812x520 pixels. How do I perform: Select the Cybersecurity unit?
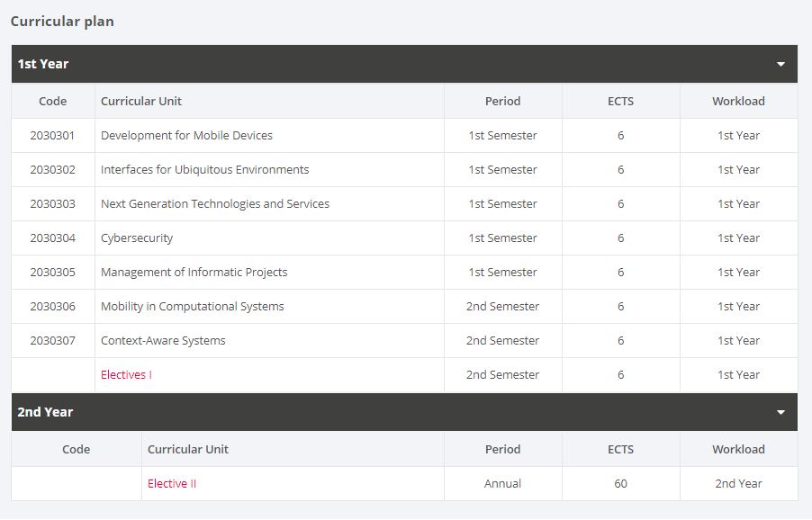(137, 238)
